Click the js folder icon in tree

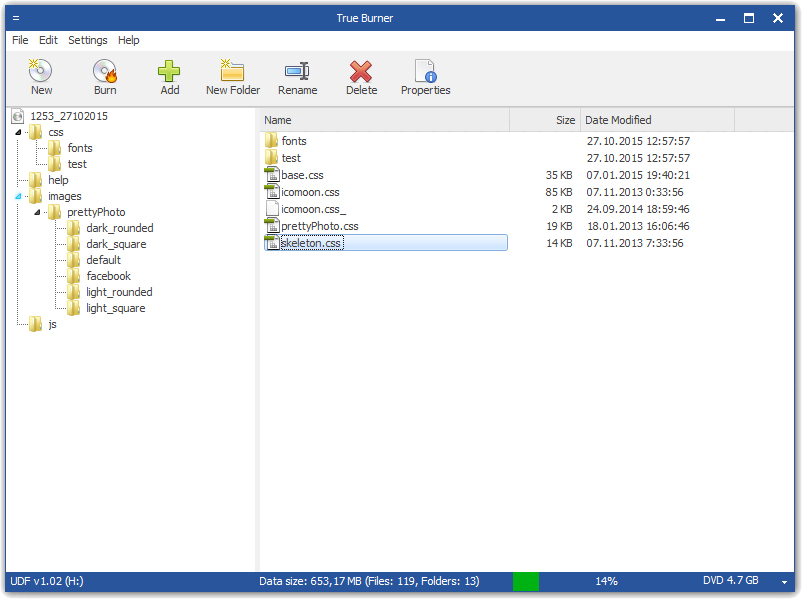point(36,324)
